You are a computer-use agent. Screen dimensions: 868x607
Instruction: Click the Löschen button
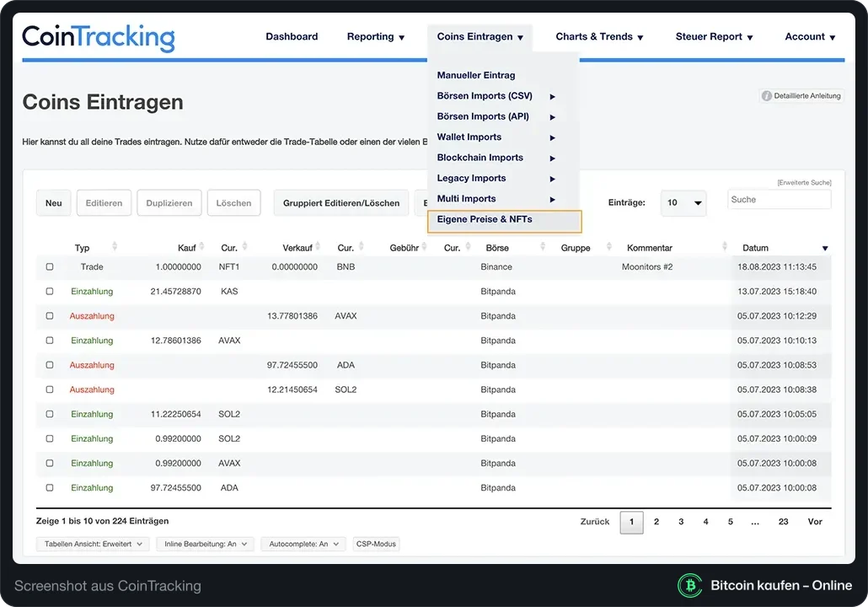[x=233, y=202]
